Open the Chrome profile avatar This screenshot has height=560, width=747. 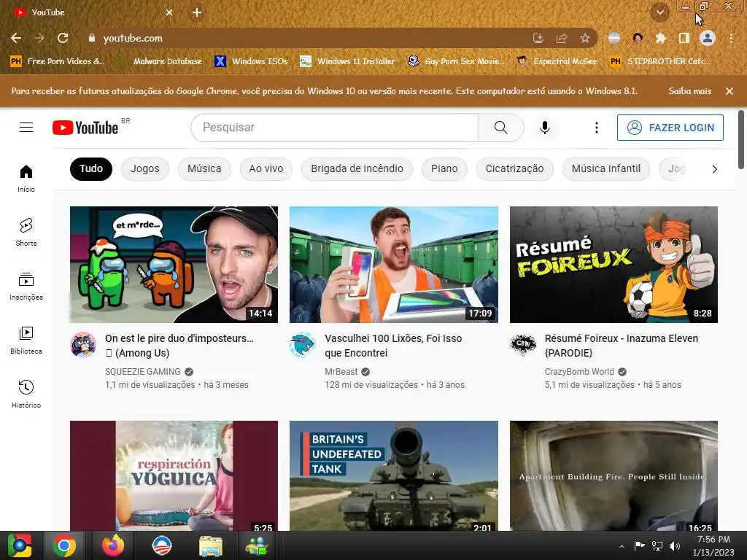(708, 38)
